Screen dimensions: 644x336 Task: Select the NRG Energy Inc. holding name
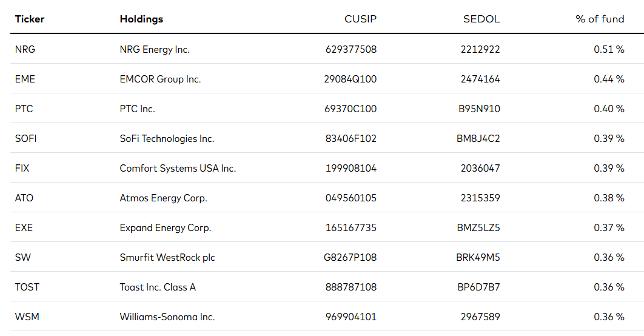[155, 49]
